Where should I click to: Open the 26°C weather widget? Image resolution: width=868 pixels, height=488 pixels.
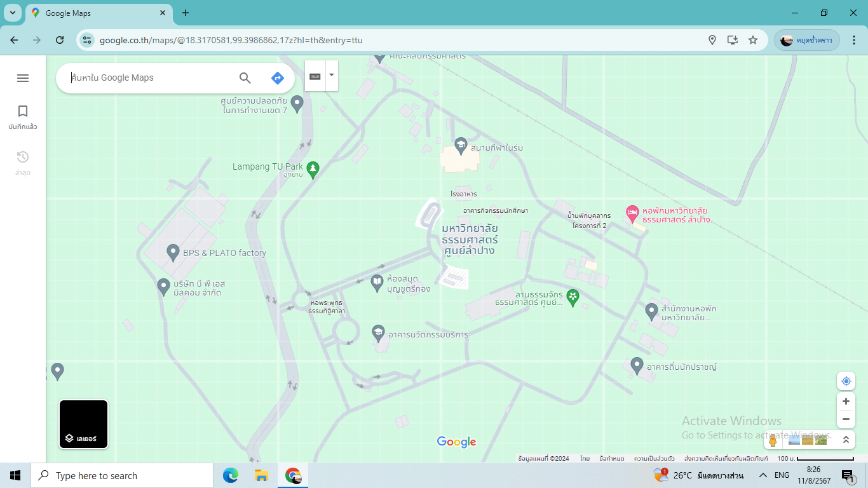point(698,475)
